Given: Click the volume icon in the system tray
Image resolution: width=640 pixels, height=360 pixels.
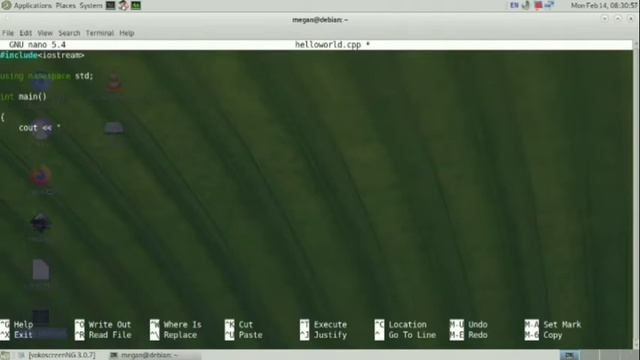Looking at the screenshot, I should point(526,5).
